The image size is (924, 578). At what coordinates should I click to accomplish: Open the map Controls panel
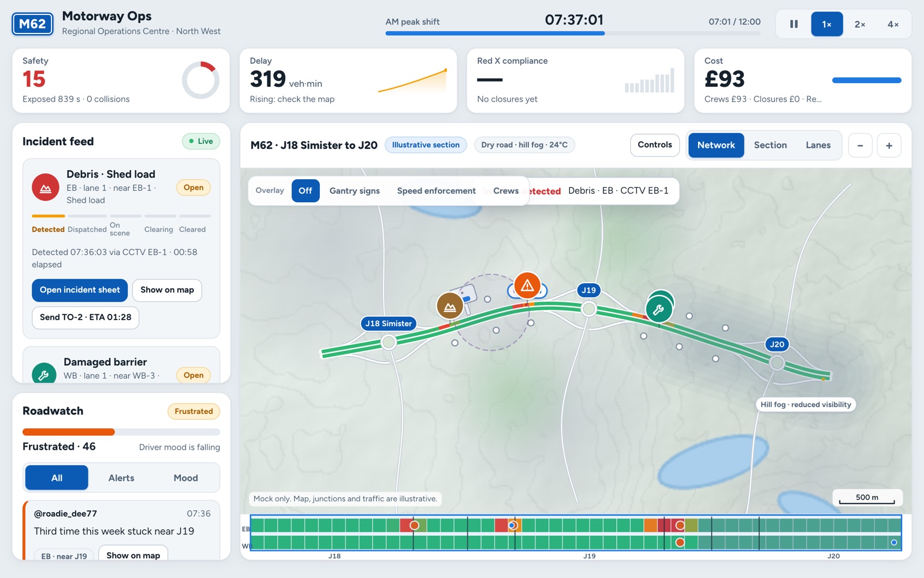tap(655, 145)
